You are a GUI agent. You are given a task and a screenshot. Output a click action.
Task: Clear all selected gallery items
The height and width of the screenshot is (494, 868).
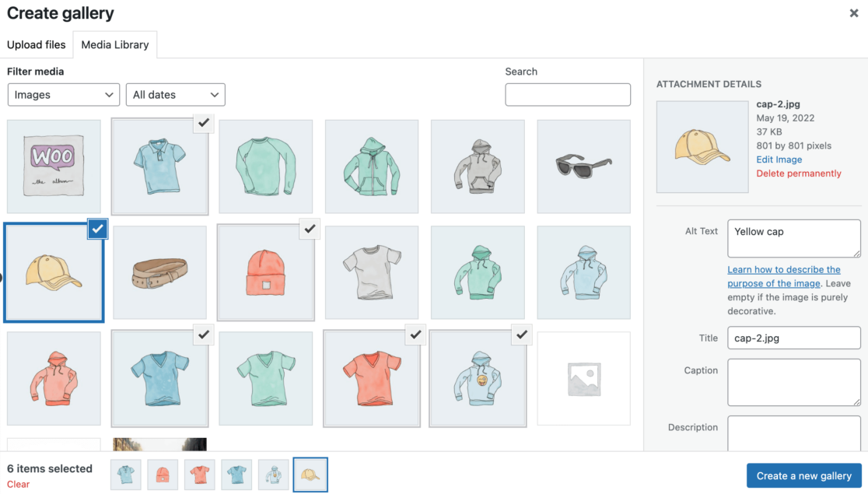(19, 484)
